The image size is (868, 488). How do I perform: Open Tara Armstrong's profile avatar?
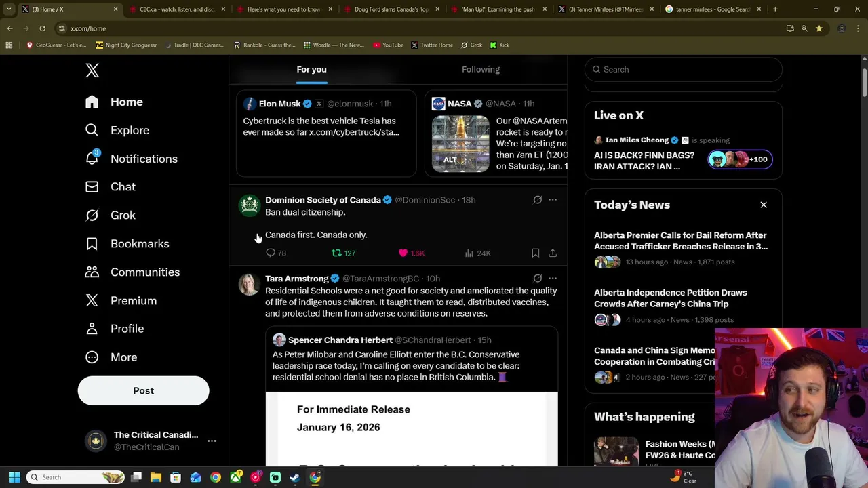pos(249,285)
